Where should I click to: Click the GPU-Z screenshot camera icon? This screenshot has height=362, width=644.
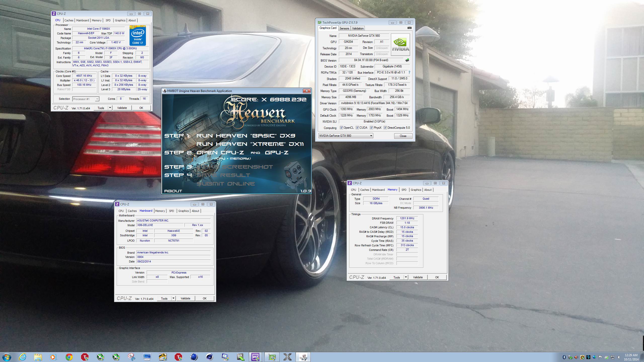tap(409, 28)
